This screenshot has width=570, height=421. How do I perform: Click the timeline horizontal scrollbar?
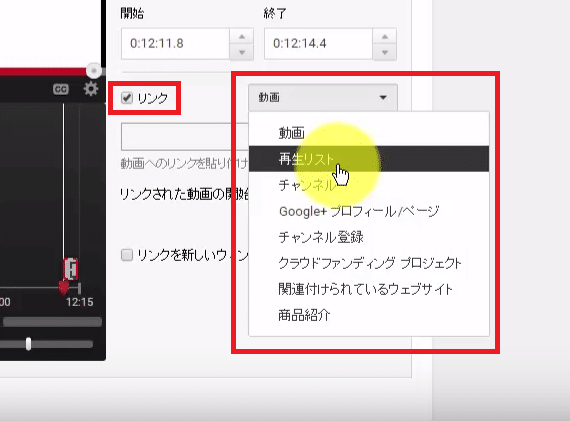click(52, 321)
